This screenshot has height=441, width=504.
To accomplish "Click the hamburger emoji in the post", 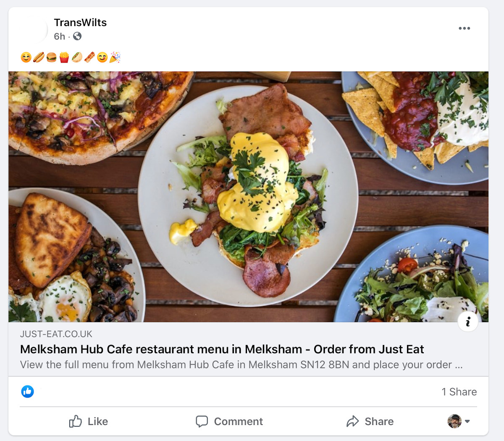I will coord(51,57).
